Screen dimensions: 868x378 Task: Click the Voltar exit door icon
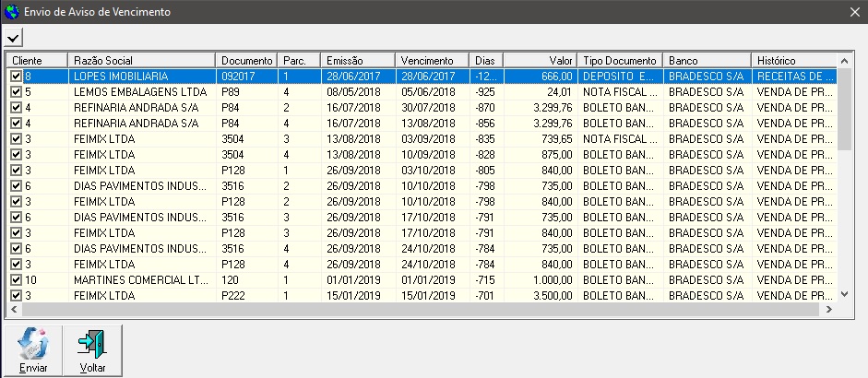[x=92, y=345]
